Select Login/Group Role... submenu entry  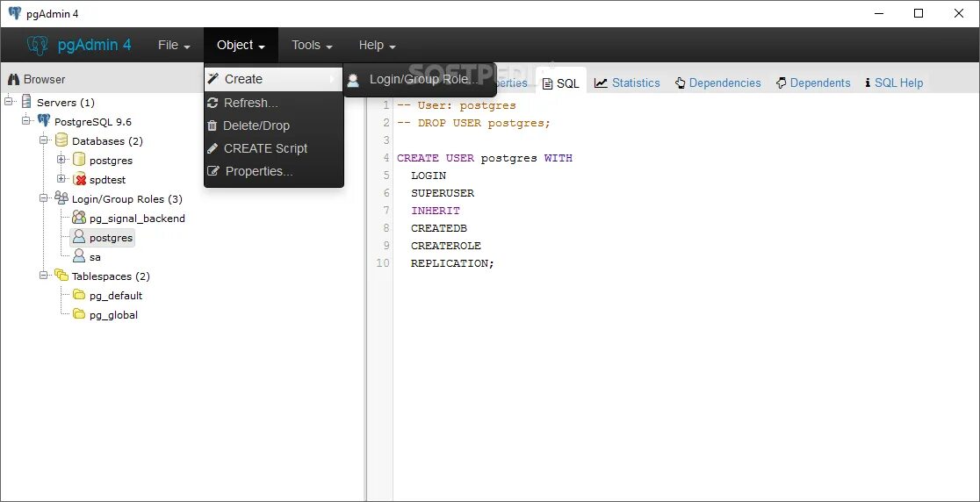[420, 79]
